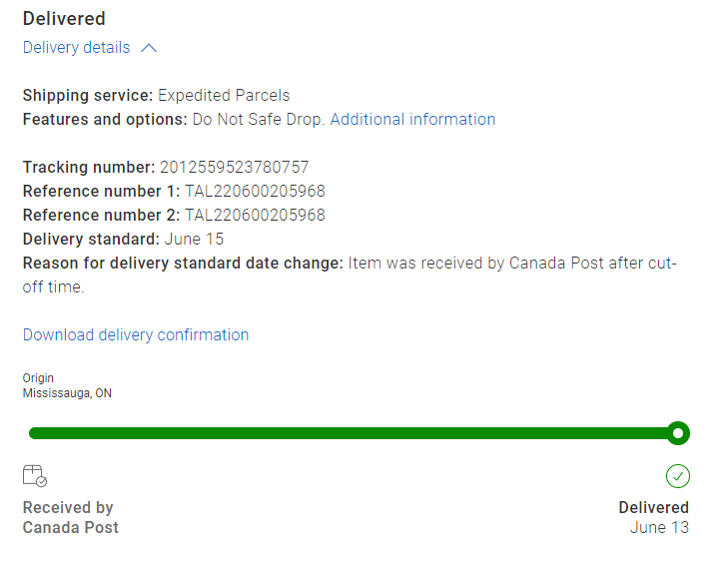Image resolution: width=728 pixels, height=566 pixels.
Task: Click the bold Delivered label above June 13
Action: [x=653, y=507]
